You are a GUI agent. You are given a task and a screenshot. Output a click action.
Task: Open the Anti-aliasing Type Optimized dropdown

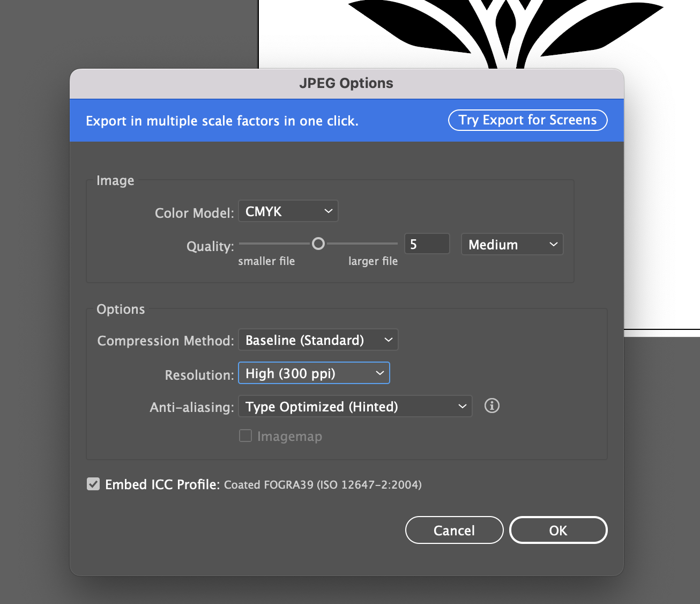[355, 407]
